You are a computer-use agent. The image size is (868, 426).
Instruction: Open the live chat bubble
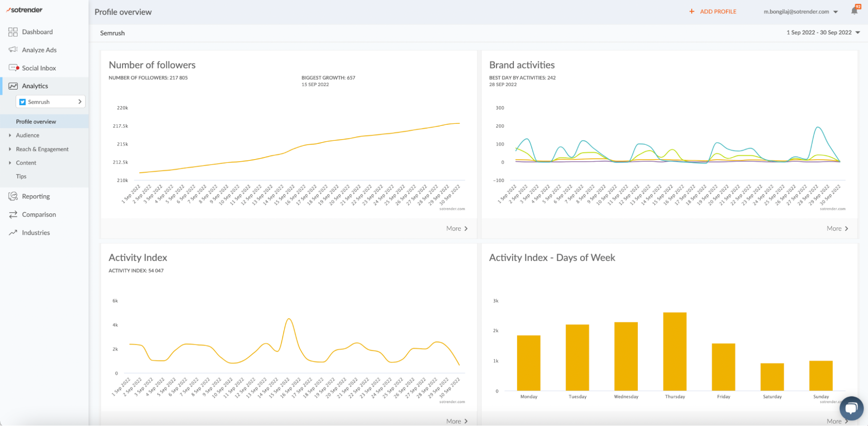851,408
